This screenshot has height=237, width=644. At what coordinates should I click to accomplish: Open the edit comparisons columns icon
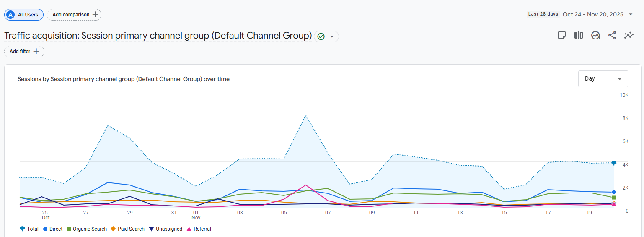[x=579, y=36]
